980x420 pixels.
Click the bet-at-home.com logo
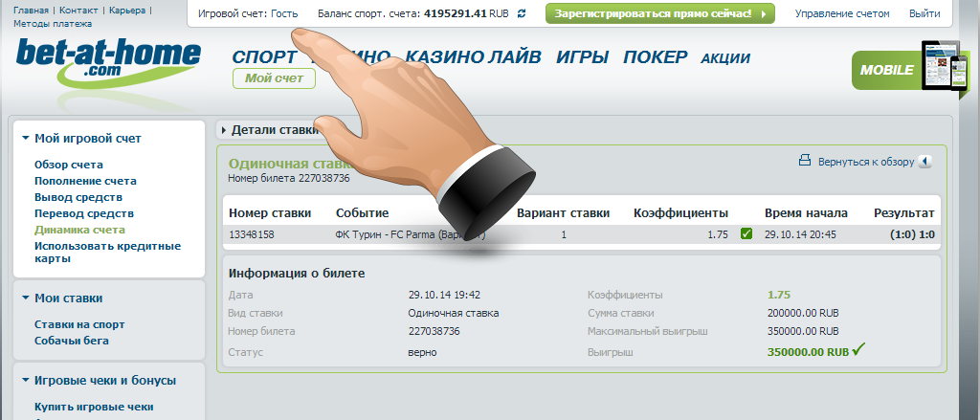pyautogui.click(x=109, y=65)
